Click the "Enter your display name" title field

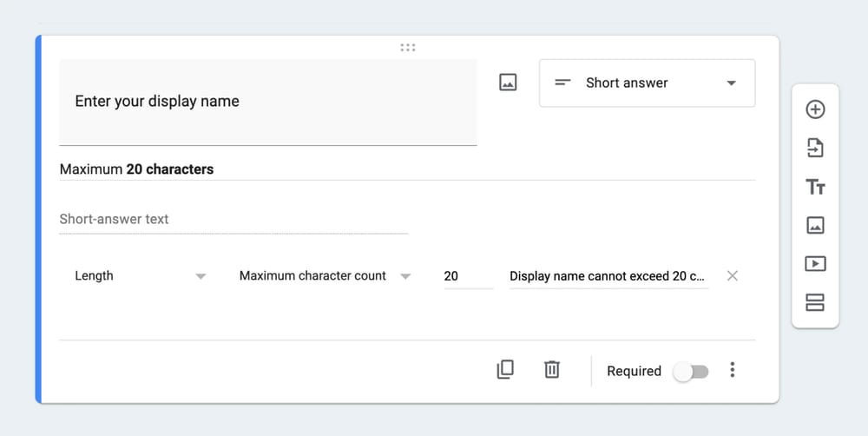267,102
